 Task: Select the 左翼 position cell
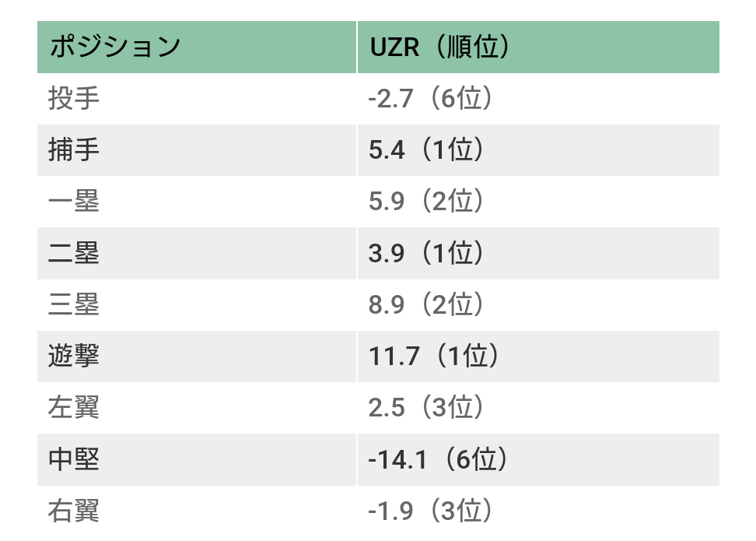click(197, 408)
